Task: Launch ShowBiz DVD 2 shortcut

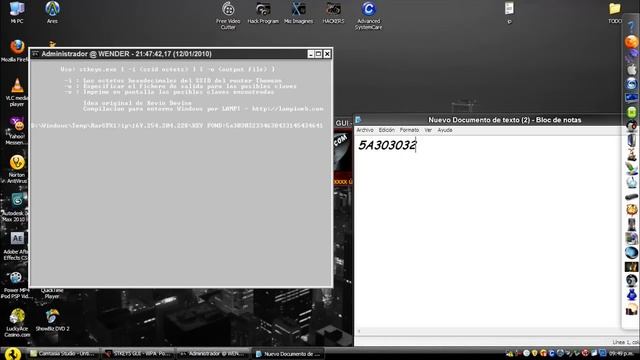Action: click(52, 320)
